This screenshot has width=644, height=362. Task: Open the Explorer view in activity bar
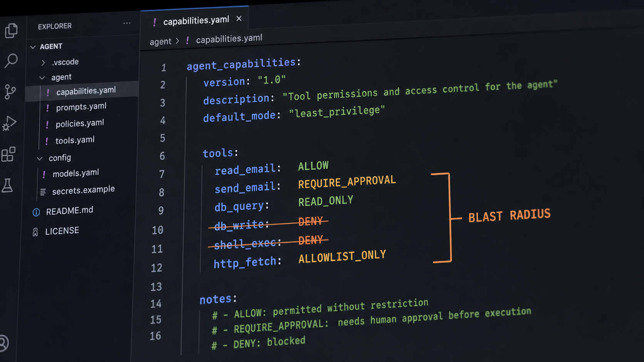tap(11, 30)
